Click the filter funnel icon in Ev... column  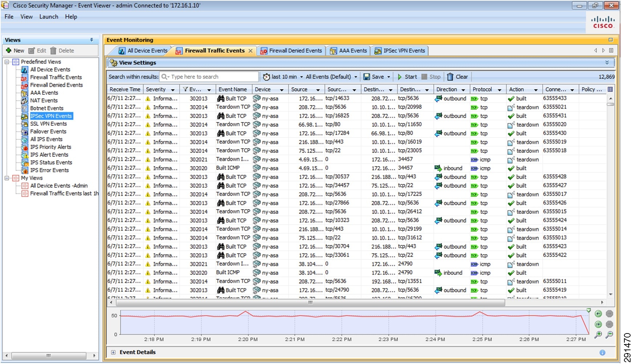tap(185, 89)
